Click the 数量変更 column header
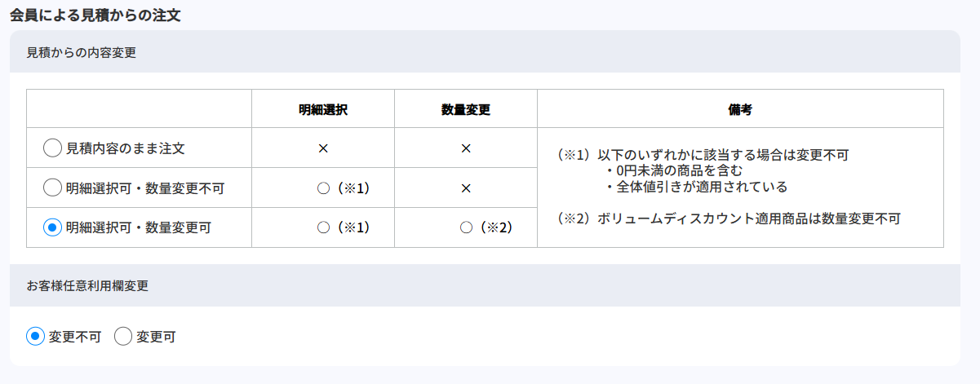The image size is (980, 384). (465, 109)
